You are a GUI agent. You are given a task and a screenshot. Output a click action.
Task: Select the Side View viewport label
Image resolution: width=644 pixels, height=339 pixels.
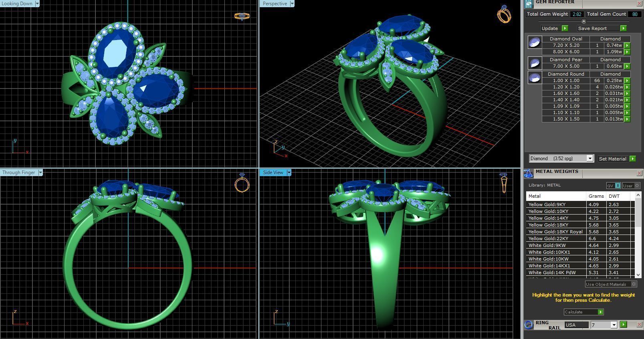[273, 173]
